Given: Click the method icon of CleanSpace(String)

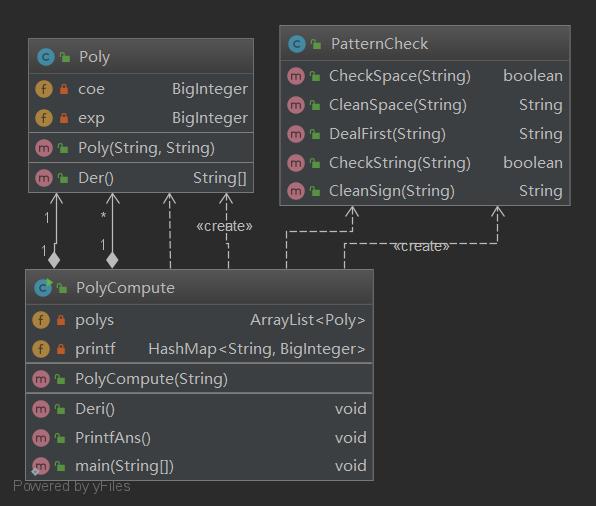Looking at the screenshot, I should click(296, 105).
